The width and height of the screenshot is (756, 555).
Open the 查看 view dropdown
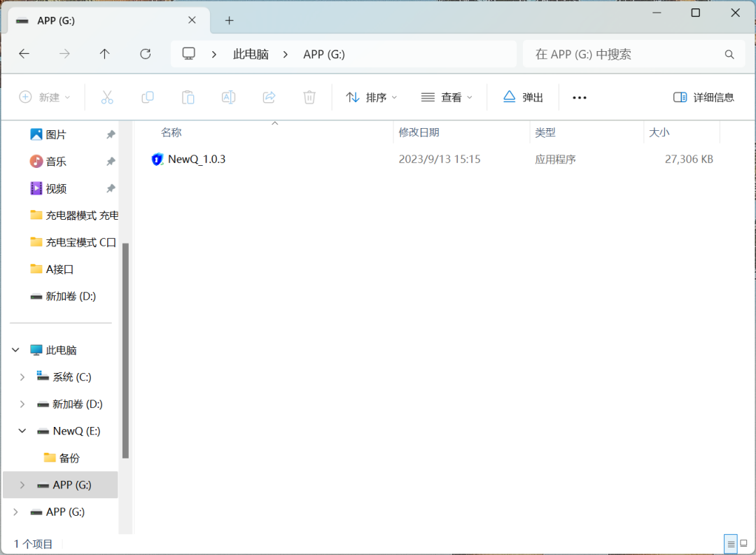(x=446, y=97)
